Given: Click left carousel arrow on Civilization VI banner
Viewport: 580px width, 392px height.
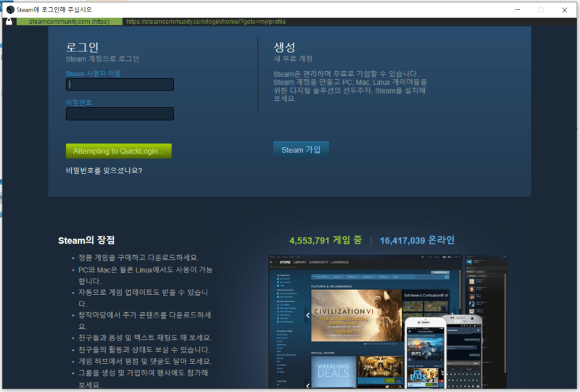Looking at the screenshot, I should [x=307, y=315].
